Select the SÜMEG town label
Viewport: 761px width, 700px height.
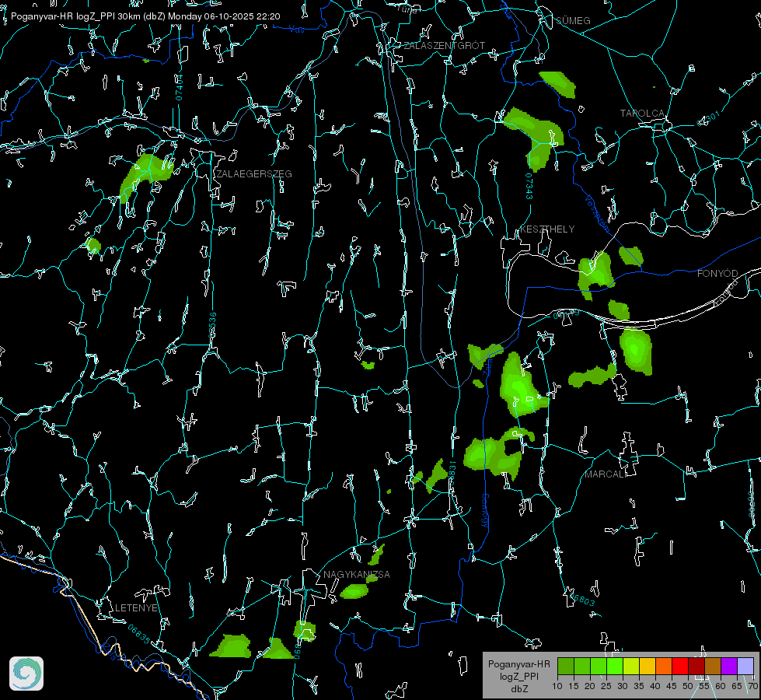pyautogui.click(x=573, y=20)
